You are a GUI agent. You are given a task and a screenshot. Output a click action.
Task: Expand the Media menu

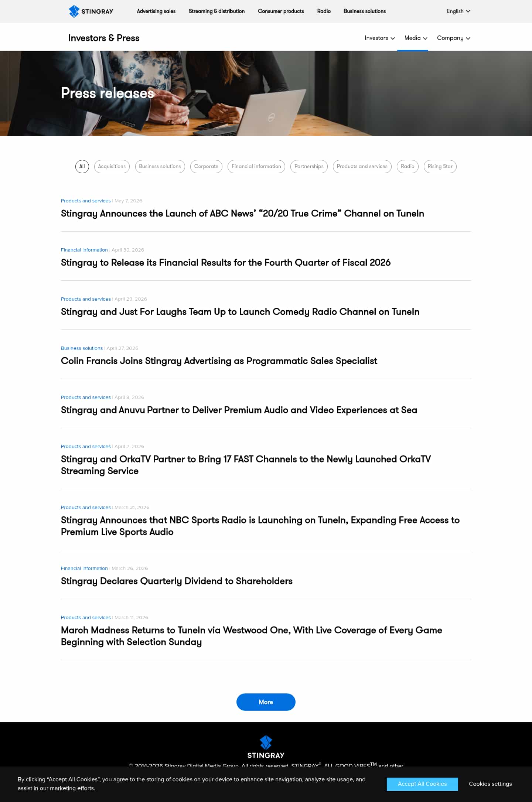(x=416, y=38)
